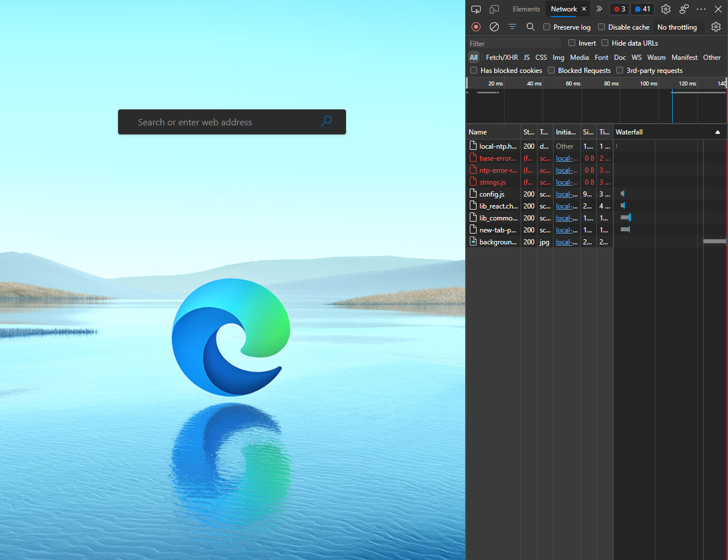Filter requests by JS type
Screen dimensions: 728x560
527,58
